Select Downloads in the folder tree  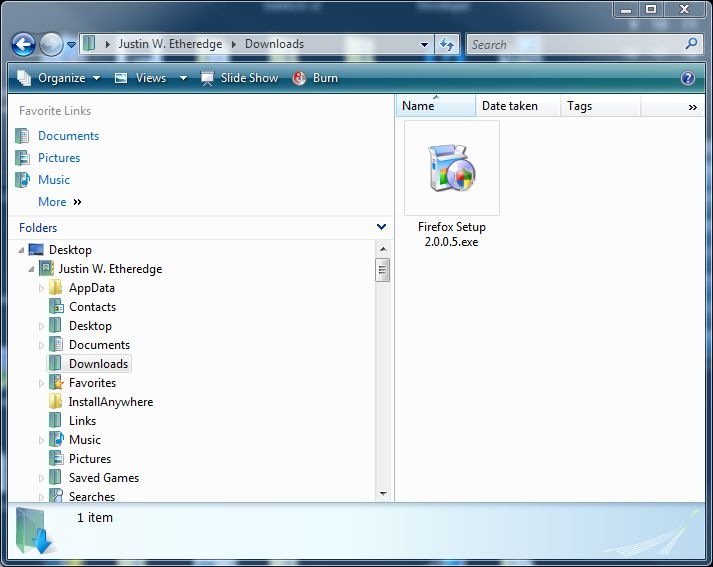[99, 364]
